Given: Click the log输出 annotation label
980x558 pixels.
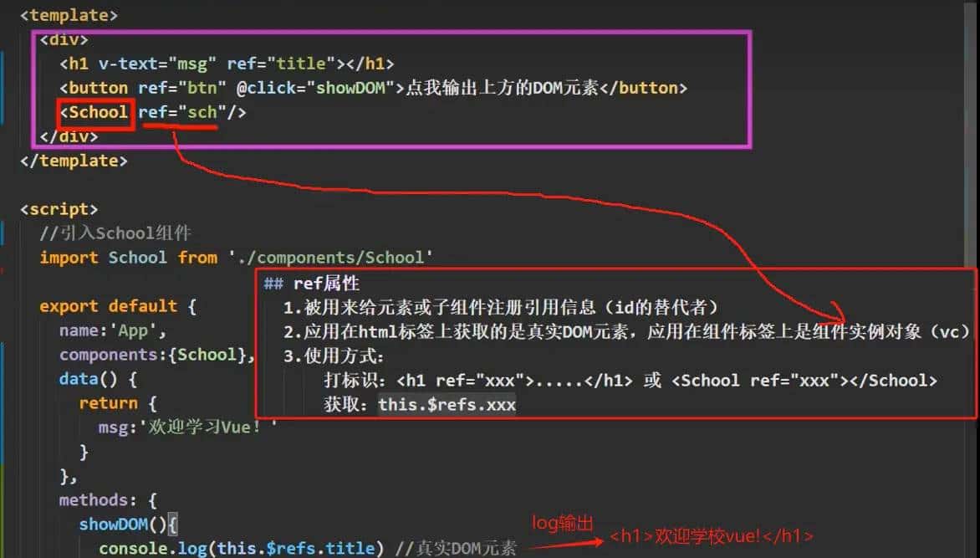Looking at the screenshot, I should [x=560, y=522].
